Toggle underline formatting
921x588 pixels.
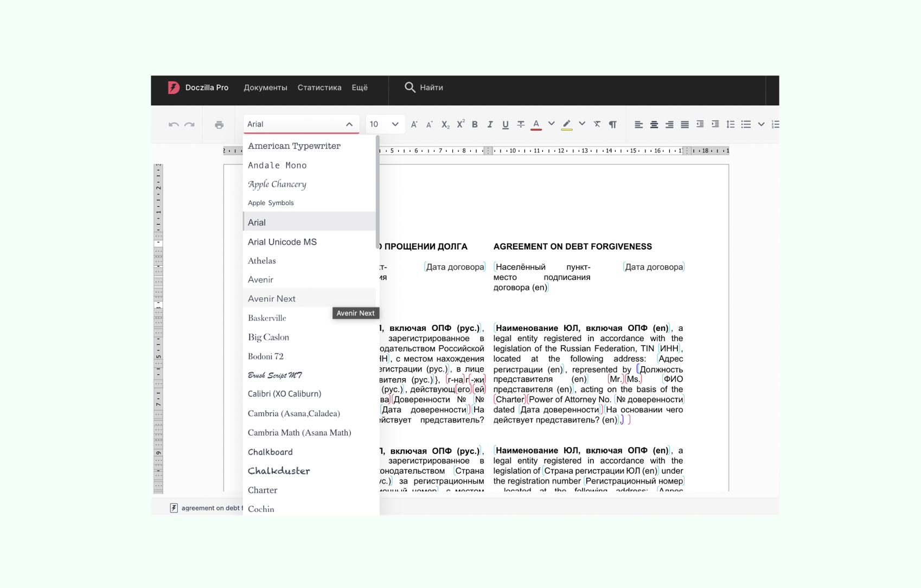click(505, 124)
